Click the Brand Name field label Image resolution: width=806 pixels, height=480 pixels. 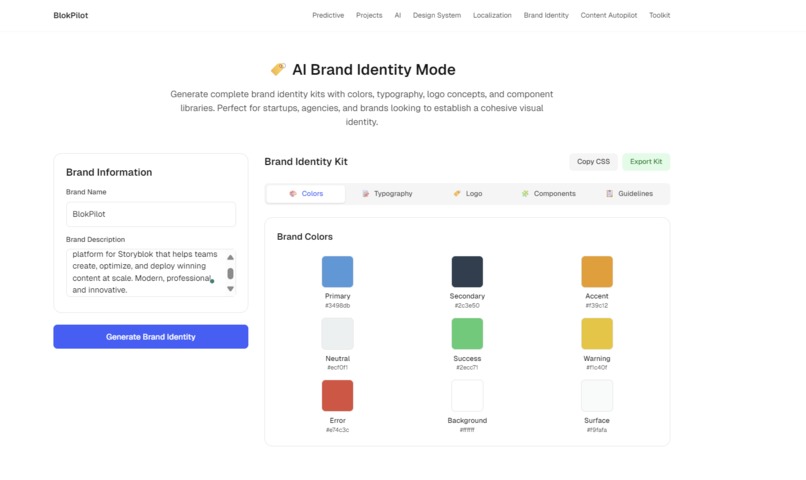(86, 192)
